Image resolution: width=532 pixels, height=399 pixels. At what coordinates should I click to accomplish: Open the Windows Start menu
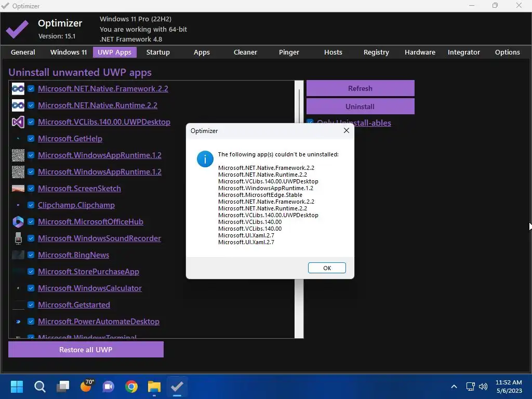pyautogui.click(x=17, y=387)
